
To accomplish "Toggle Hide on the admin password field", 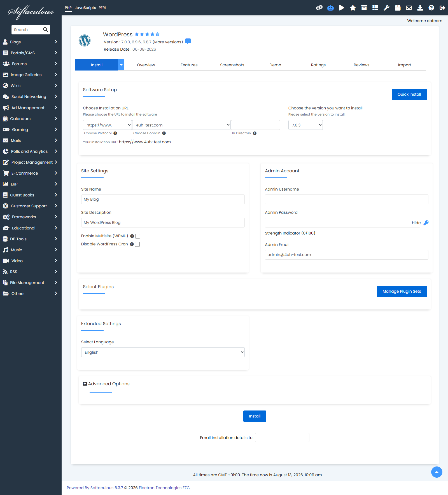I will [x=416, y=223].
